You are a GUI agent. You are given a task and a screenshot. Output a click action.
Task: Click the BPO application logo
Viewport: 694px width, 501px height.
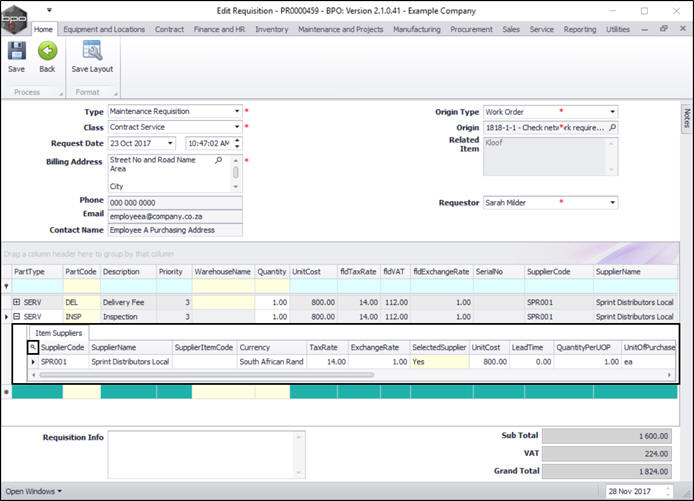[x=14, y=16]
